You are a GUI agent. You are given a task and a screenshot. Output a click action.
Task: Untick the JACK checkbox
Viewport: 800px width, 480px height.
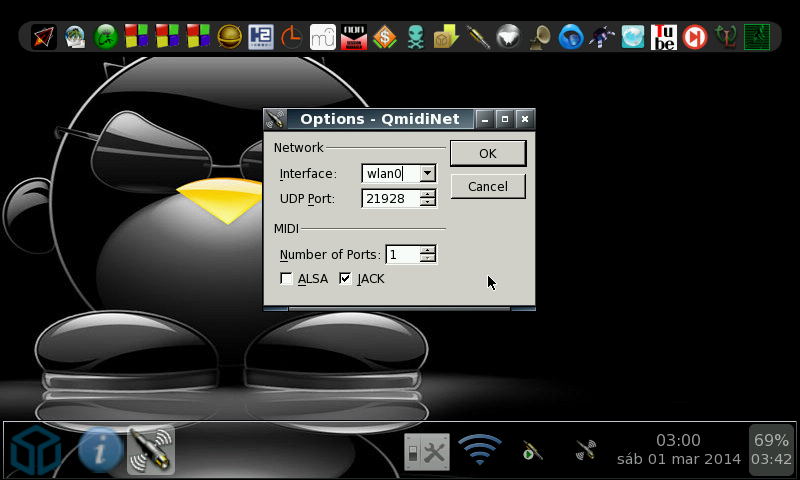pos(345,279)
